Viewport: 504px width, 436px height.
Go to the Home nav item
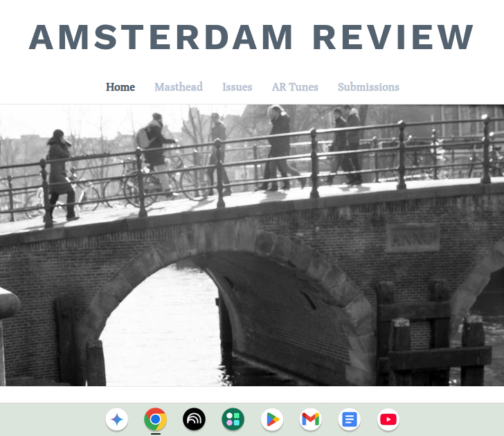120,87
